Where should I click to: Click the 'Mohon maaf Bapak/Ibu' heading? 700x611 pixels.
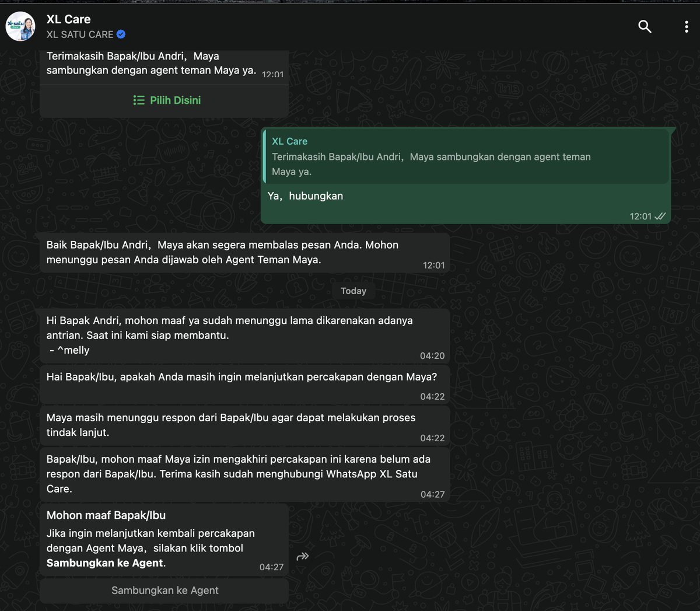106,515
